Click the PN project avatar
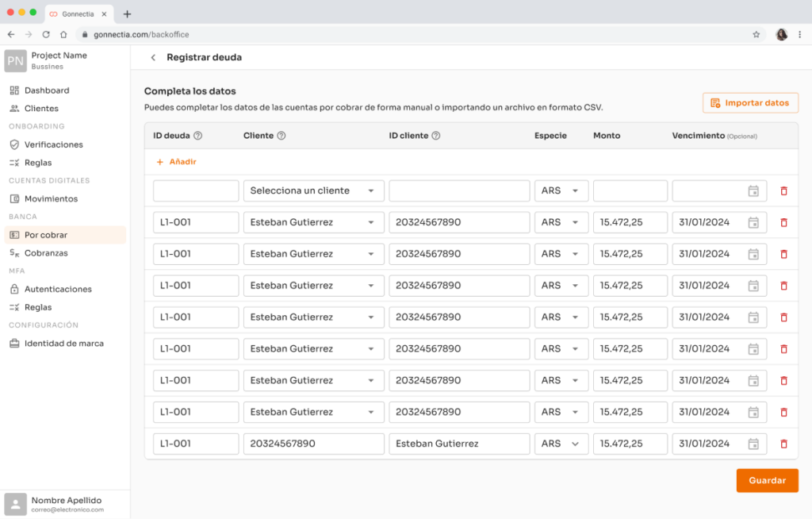 16,60
